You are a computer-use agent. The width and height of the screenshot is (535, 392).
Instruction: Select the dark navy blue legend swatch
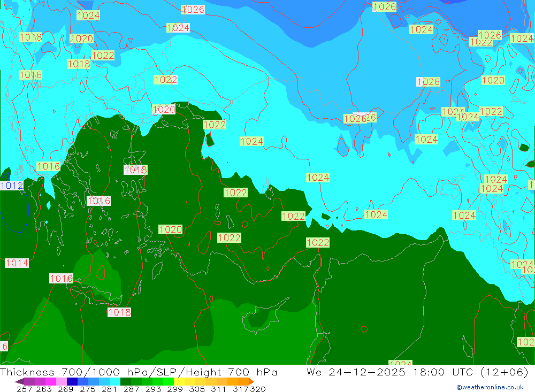tap(72, 381)
